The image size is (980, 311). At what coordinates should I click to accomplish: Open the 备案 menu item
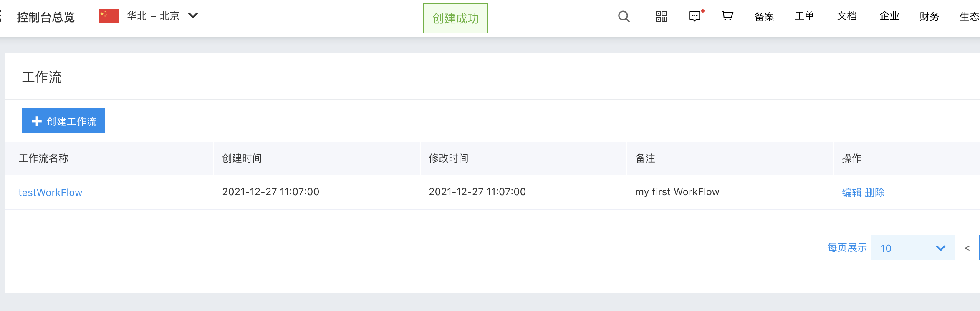(764, 16)
